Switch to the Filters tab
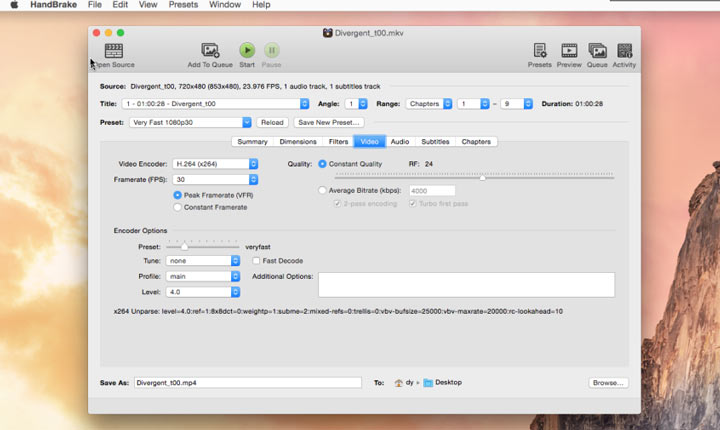This screenshot has width=720, height=430. coord(338,141)
